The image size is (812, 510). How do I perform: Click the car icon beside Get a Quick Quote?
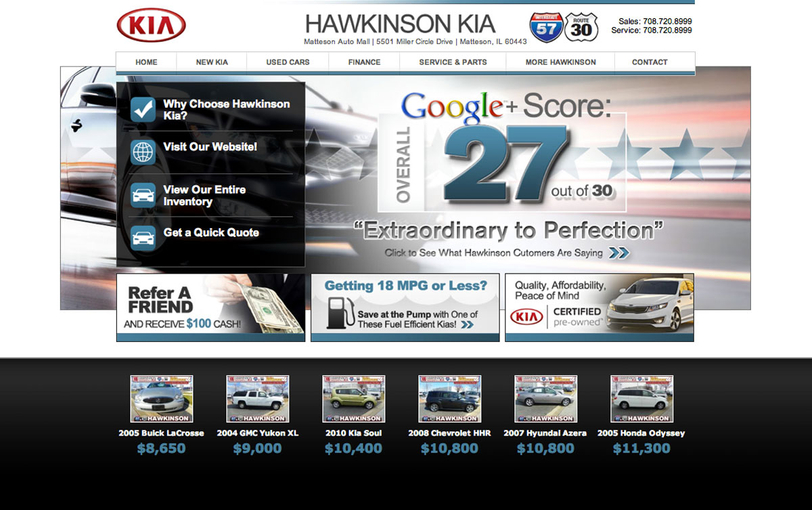tap(143, 238)
